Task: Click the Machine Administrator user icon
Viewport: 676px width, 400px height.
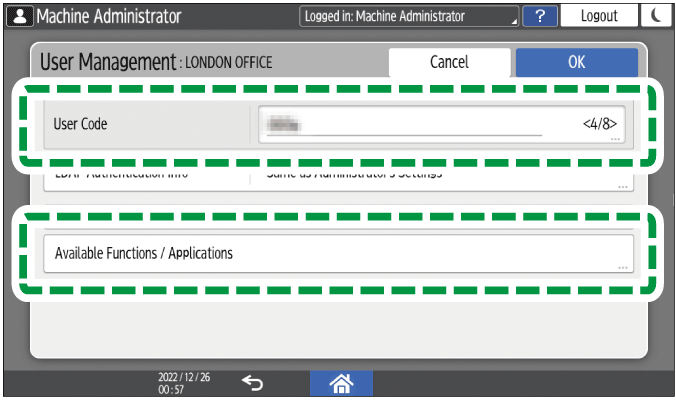Action: (x=19, y=16)
